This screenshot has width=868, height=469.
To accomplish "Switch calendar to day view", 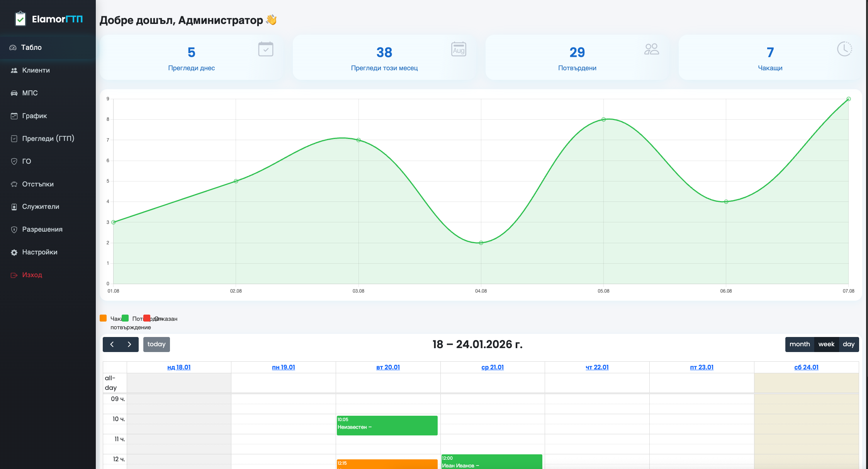I will [848, 344].
